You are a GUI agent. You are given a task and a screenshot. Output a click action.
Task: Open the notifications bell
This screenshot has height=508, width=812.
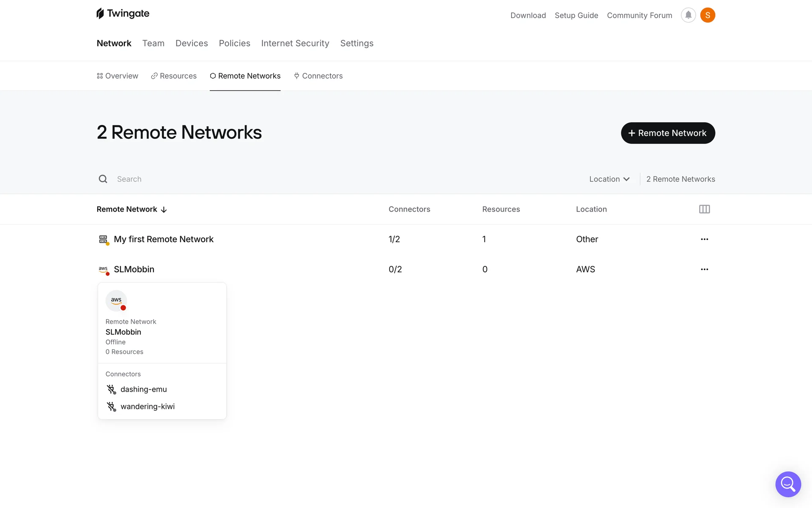[688, 15]
